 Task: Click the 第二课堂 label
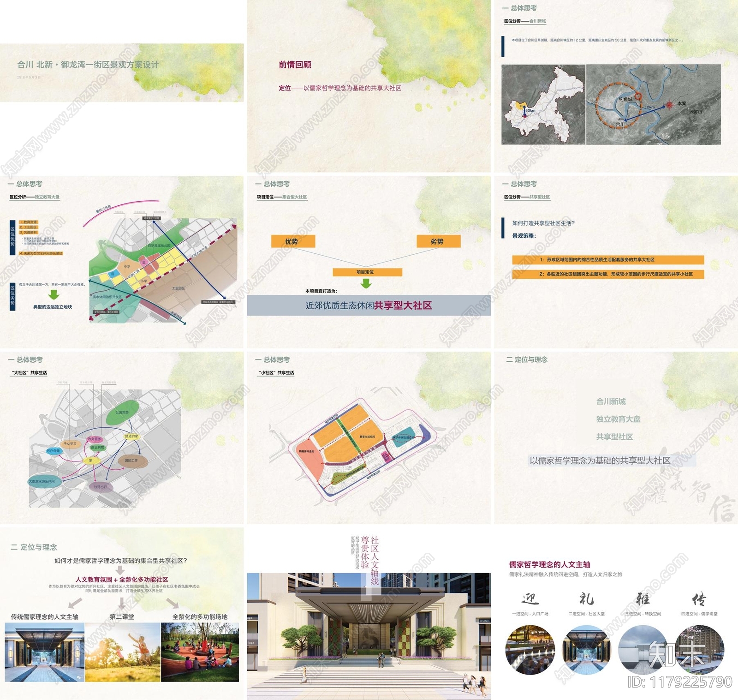[122, 616]
